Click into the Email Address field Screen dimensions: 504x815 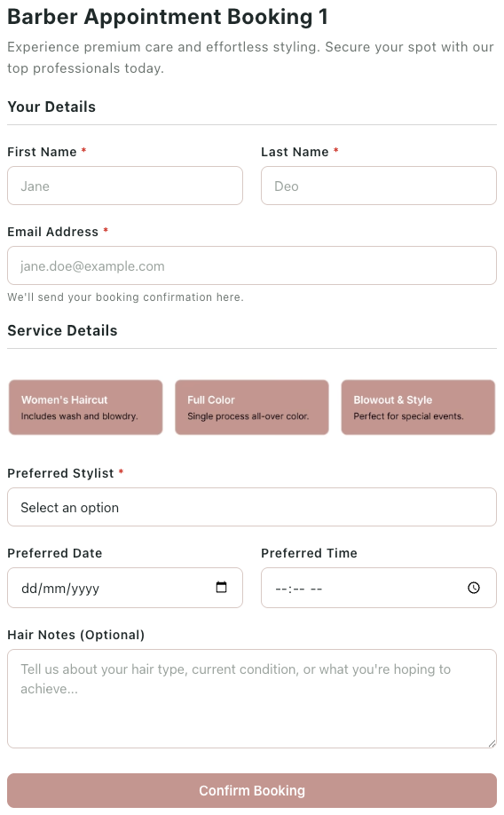252,265
